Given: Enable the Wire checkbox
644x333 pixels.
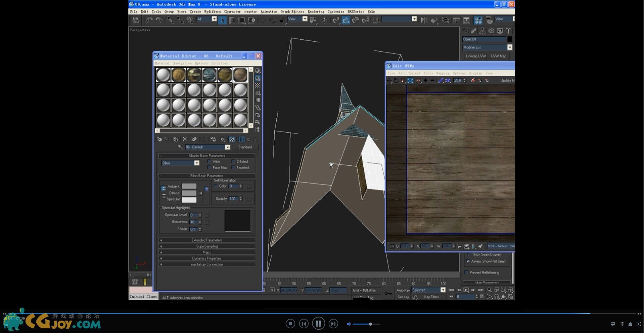Looking at the screenshot, I should pyautogui.click(x=209, y=162).
